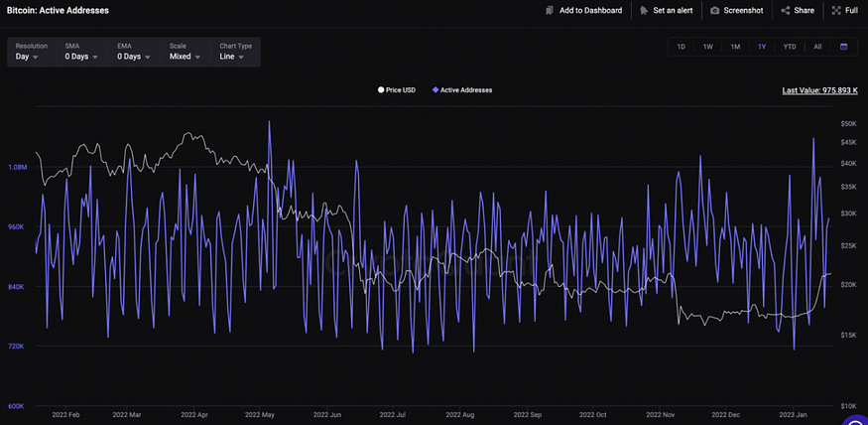Click the Set an alert bell icon
The width and height of the screenshot is (868, 425).
click(643, 11)
